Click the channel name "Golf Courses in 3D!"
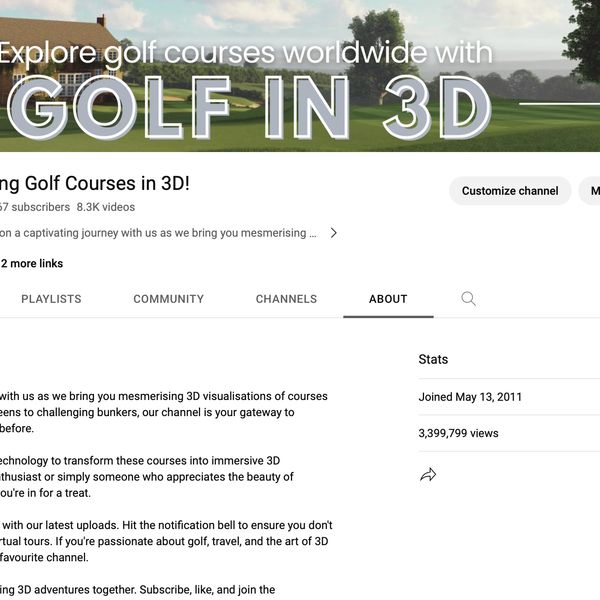Viewport: 600px width, 600px height. click(x=95, y=184)
